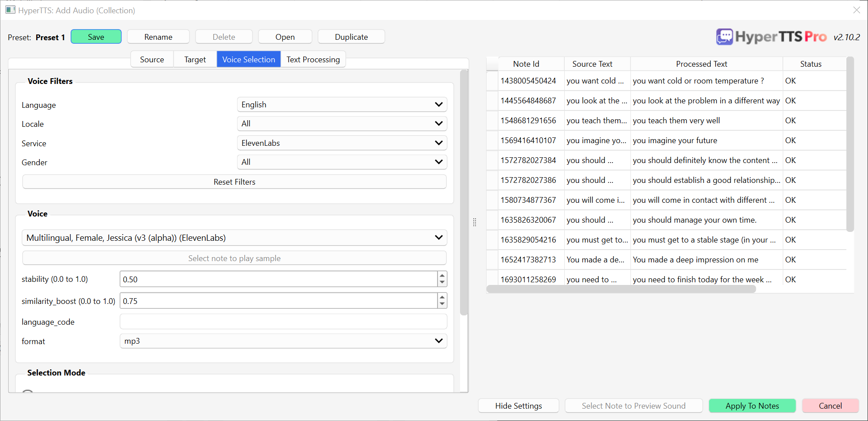The width and height of the screenshot is (868, 421).
Task: Click the application icon in the title bar
Action: [x=10, y=9]
